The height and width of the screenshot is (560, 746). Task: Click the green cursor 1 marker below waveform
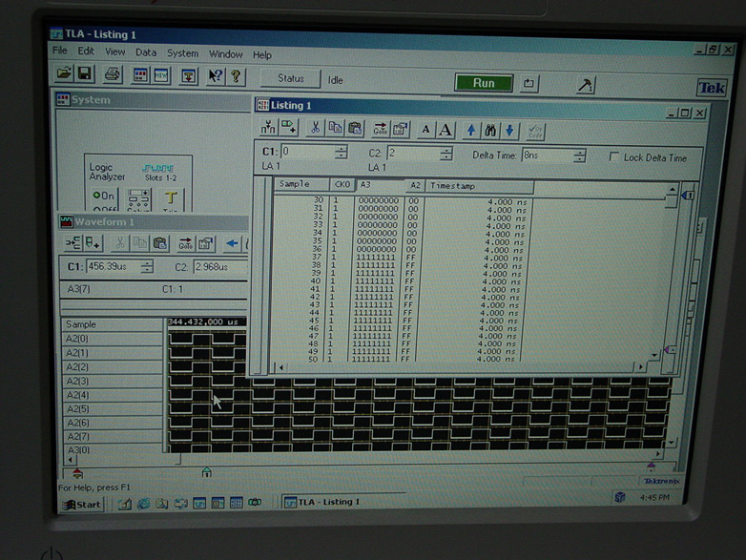coord(206,472)
